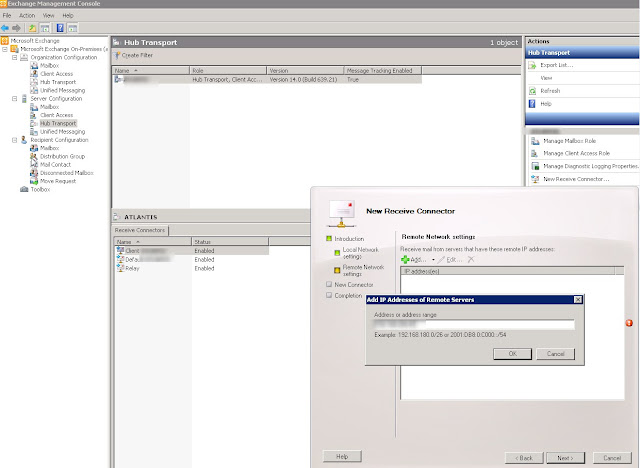Click the Refresh icon in Actions pane
Screen dimensions: 640x468
[x=532, y=91]
